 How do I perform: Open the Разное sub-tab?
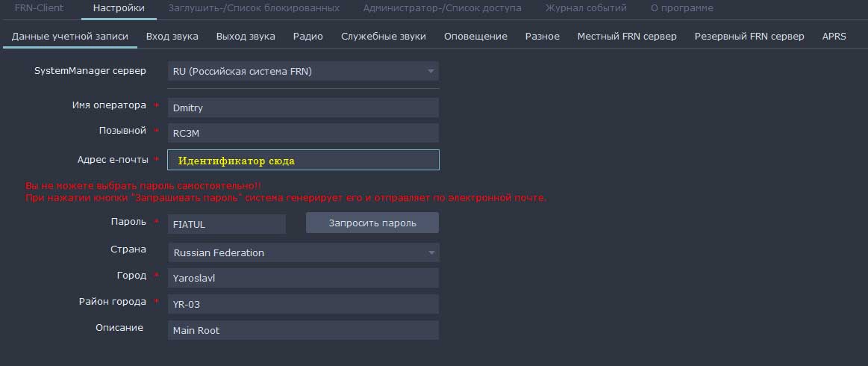(542, 37)
